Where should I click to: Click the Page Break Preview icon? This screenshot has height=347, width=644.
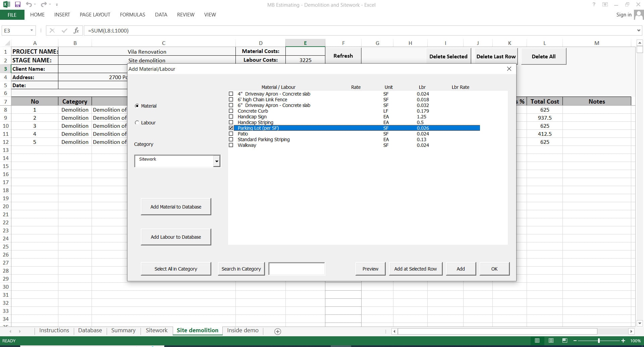click(x=564, y=341)
